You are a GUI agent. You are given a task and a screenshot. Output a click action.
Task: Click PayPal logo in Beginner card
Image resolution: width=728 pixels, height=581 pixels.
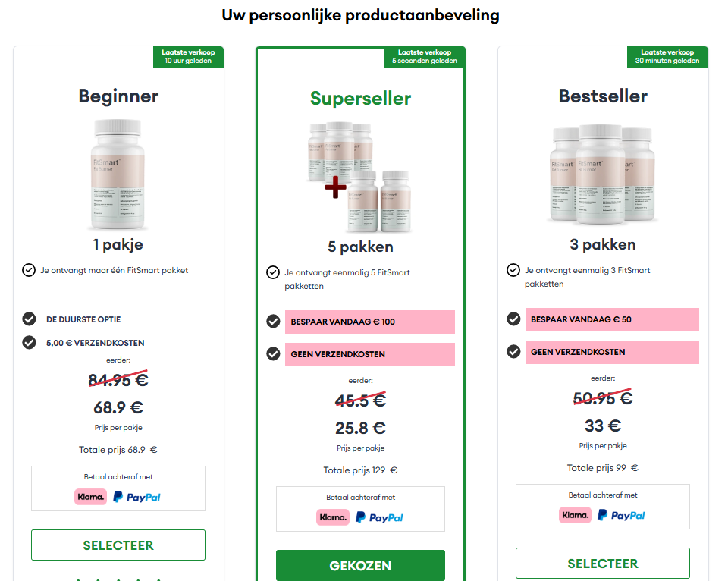coord(136,497)
